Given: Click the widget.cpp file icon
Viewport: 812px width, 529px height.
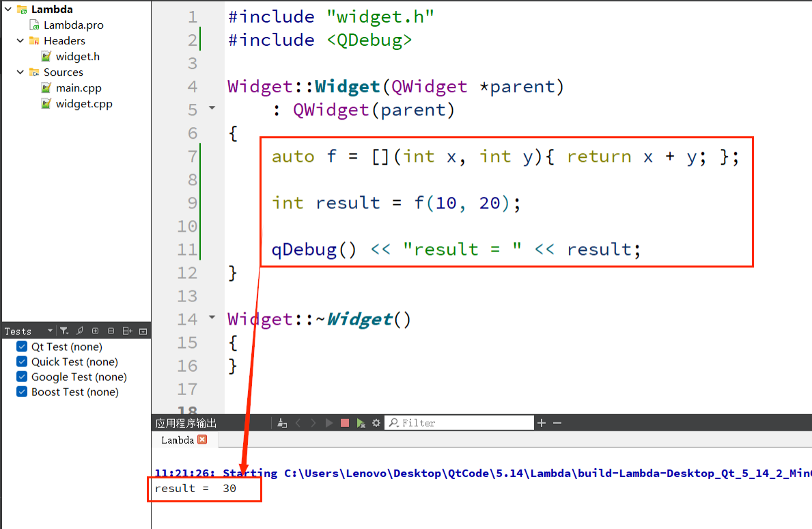Looking at the screenshot, I should [46, 104].
